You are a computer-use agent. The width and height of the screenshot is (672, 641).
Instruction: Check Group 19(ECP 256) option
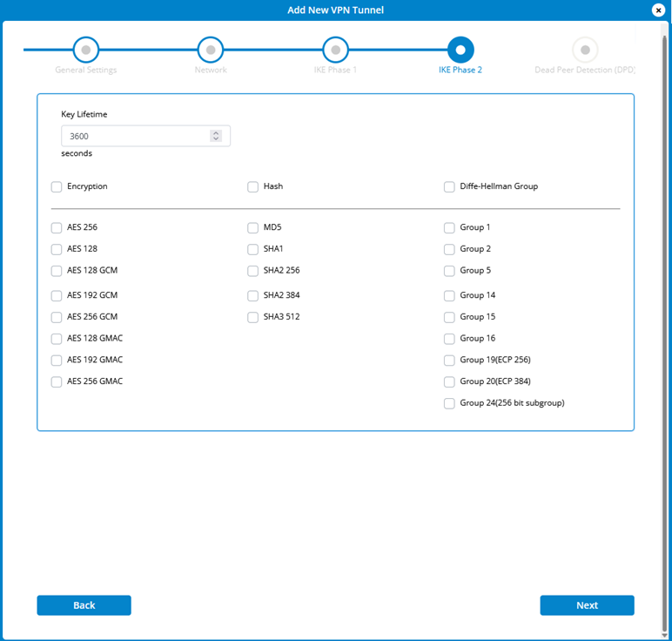[x=449, y=361]
